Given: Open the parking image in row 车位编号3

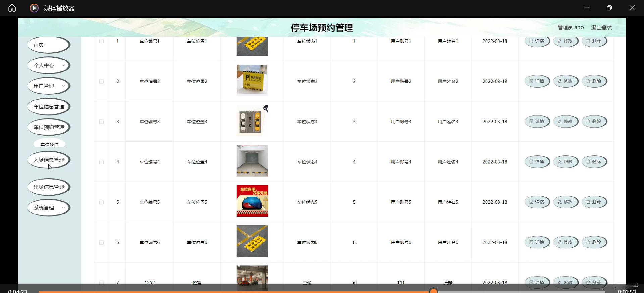Looking at the screenshot, I should click(x=252, y=120).
